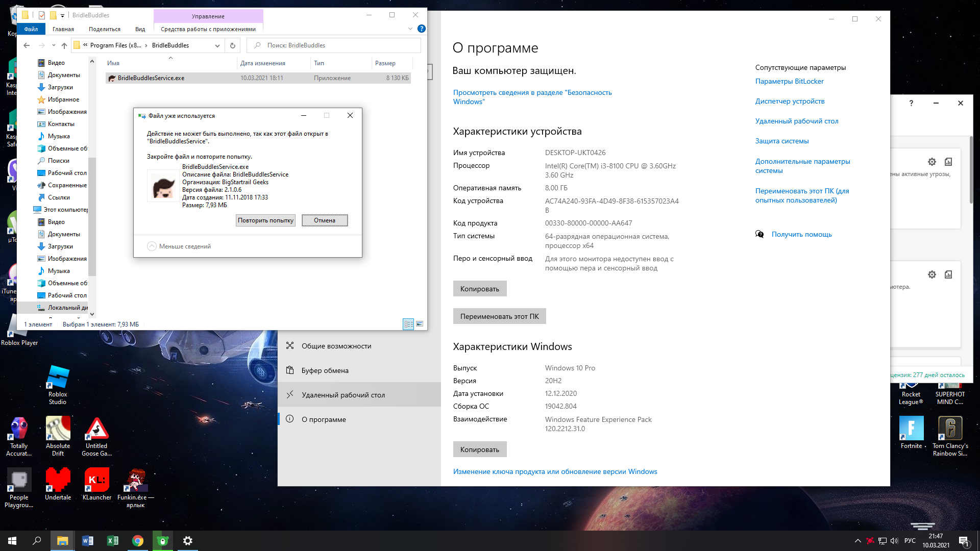
Task: Collapse details with 'Меньше сведений'
Action: pyautogui.click(x=179, y=246)
